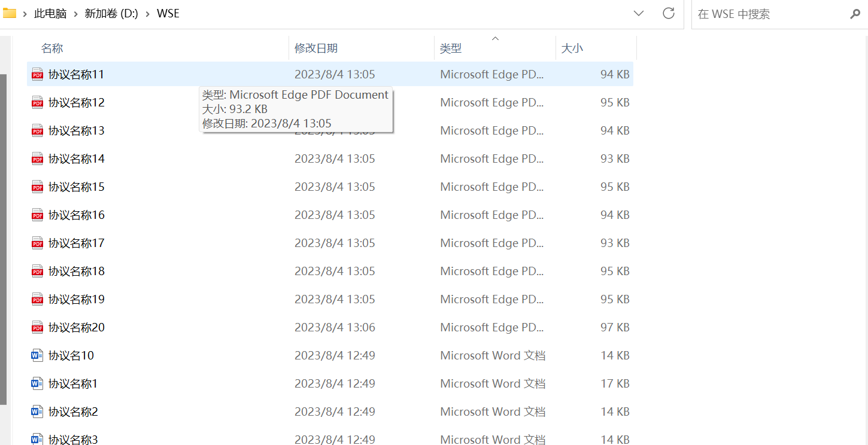Click the Word icon of 协议名称3

(37, 440)
